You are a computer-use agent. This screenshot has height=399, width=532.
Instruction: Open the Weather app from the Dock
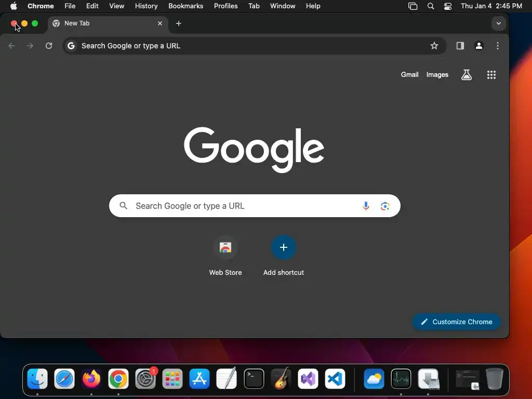click(374, 379)
